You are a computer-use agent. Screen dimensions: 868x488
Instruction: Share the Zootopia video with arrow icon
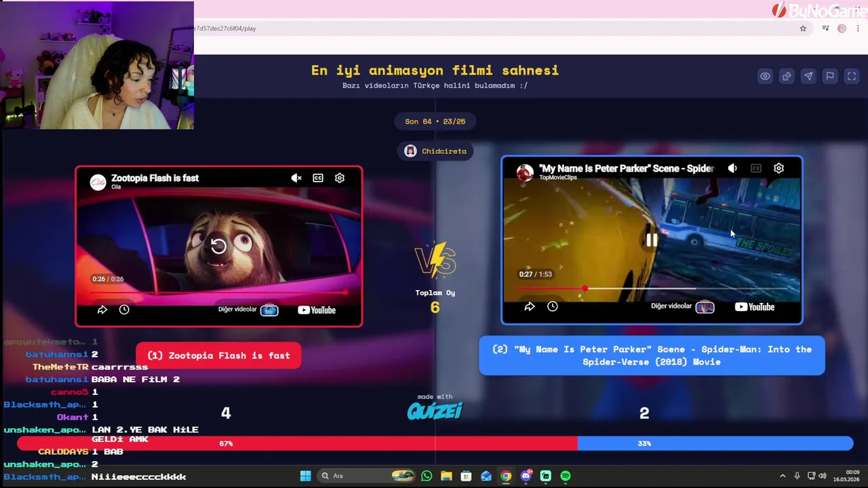tap(102, 310)
